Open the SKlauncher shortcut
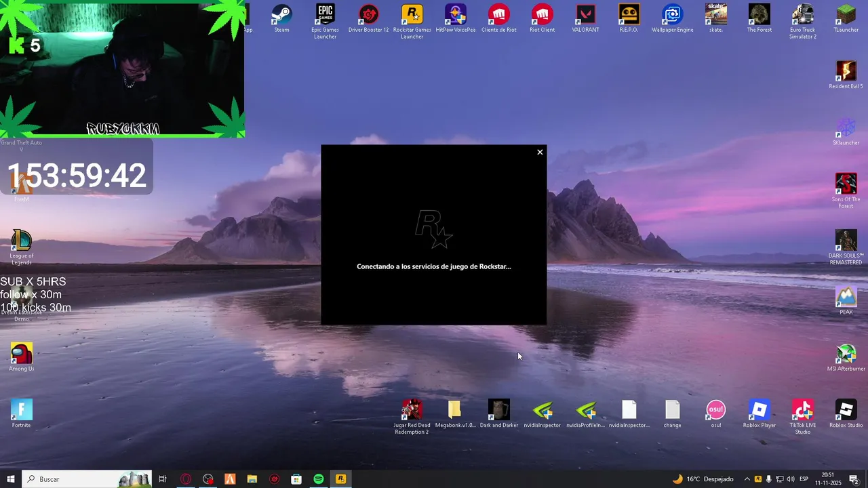Viewport: 868px width, 488px height. point(846,131)
